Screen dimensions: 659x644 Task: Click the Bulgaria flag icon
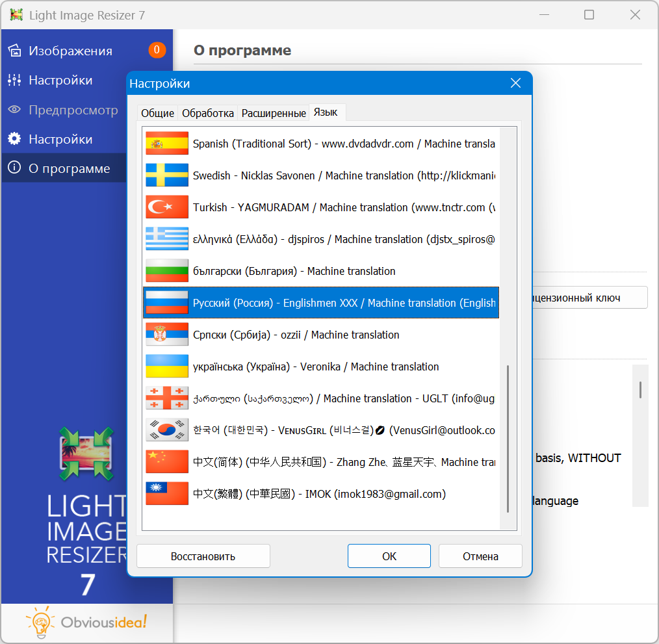[167, 271]
